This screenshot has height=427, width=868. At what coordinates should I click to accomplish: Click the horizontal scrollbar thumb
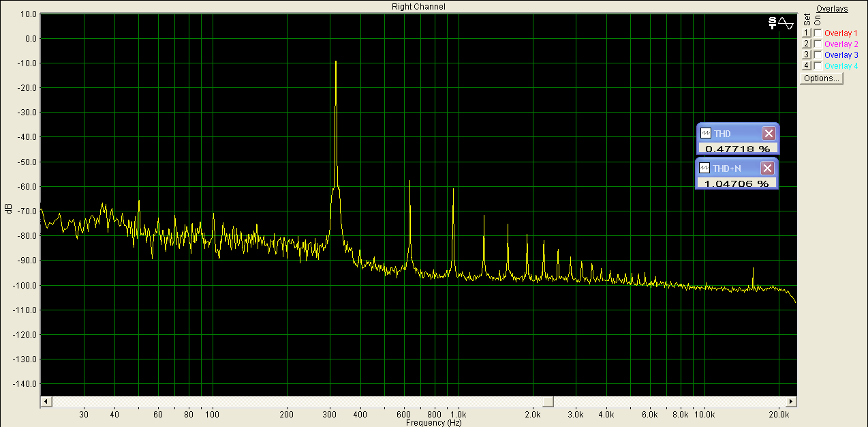548,401
